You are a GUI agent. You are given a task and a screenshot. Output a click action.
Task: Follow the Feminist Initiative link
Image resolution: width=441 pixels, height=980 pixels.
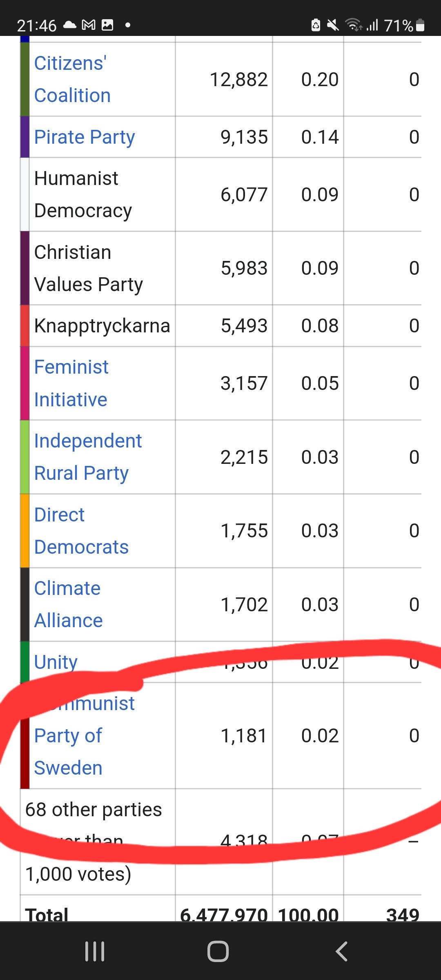[x=71, y=383]
